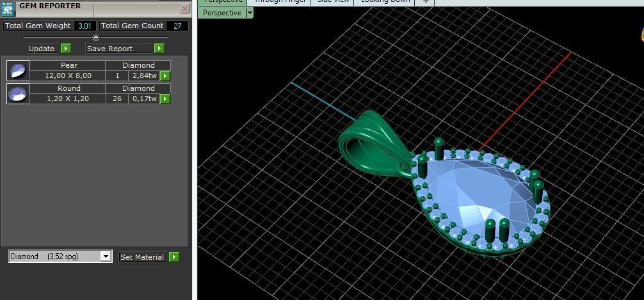Click the Total Gem Count label

click(x=133, y=26)
